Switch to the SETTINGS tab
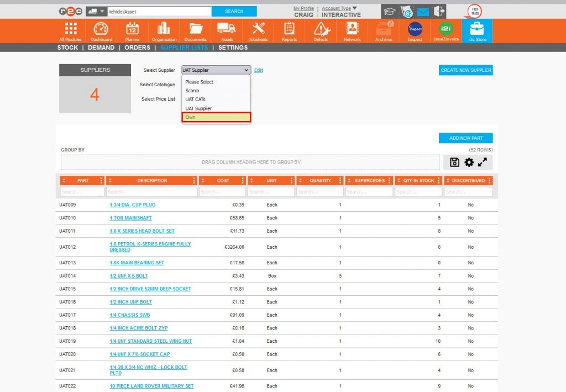This screenshot has width=566, height=392. coord(232,48)
